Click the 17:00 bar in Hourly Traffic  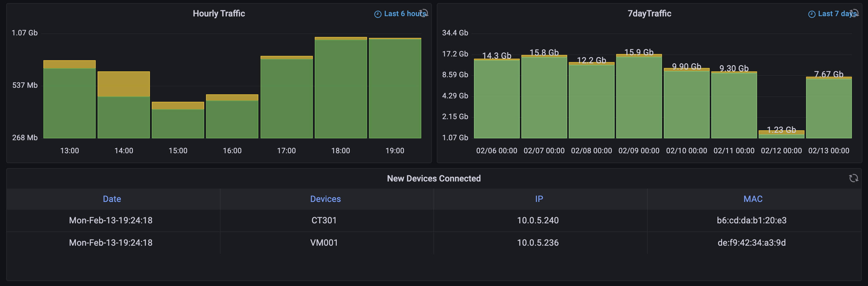coord(287,97)
